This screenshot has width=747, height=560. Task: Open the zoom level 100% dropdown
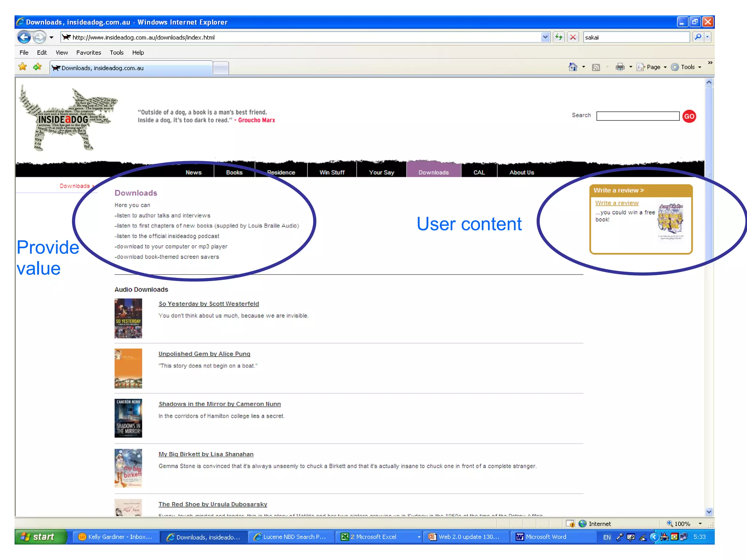[700, 524]
